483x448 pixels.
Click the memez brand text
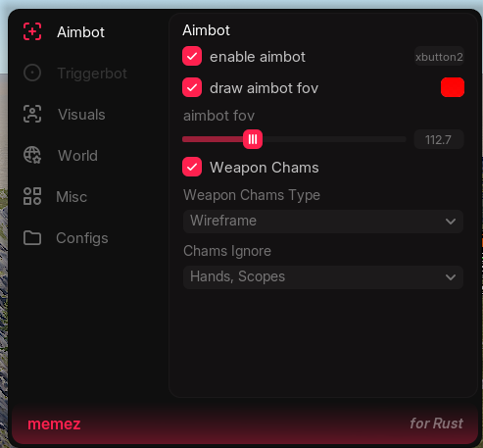pos(54,424)
